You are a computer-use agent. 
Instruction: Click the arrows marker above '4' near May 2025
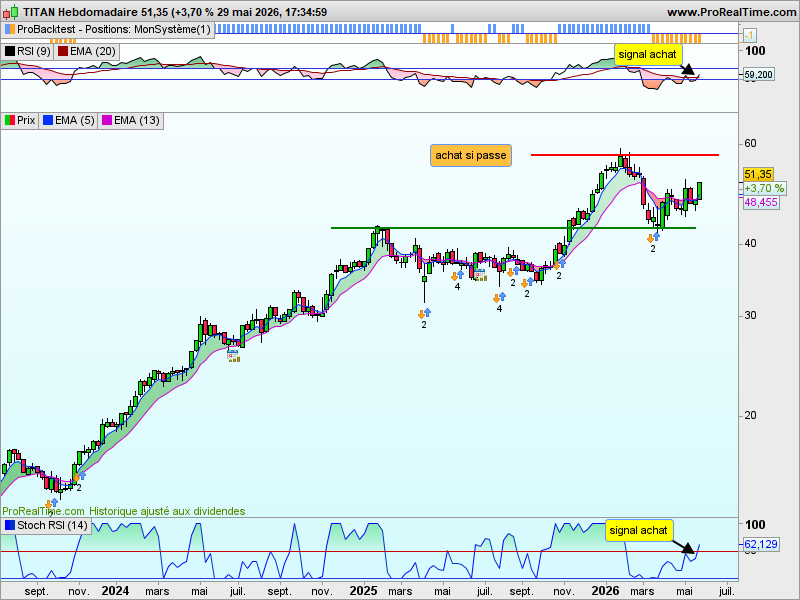pos(457,276)
